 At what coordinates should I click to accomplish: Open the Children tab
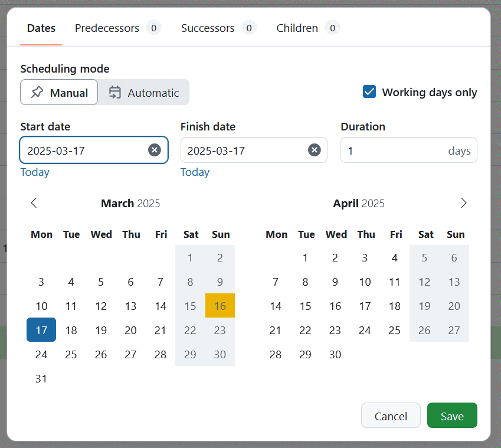[297, 28]
